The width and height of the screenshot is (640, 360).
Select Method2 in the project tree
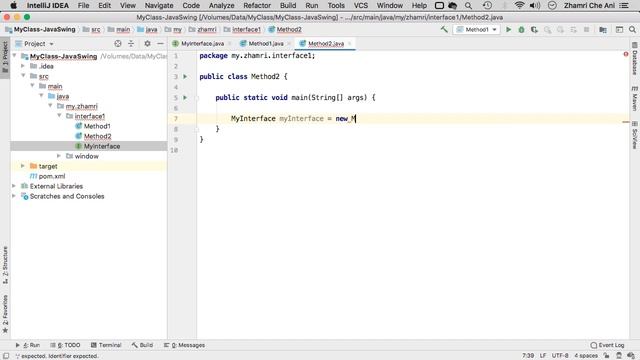point(97,136)
